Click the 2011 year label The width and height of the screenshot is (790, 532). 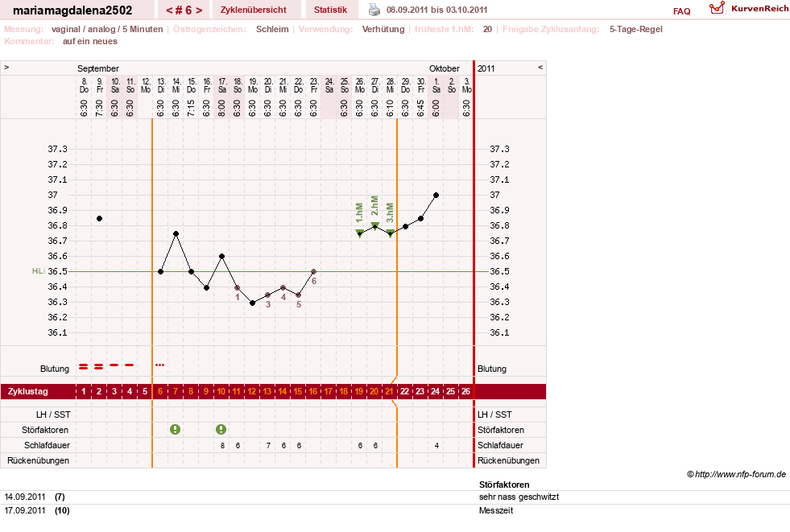(486, 68)
